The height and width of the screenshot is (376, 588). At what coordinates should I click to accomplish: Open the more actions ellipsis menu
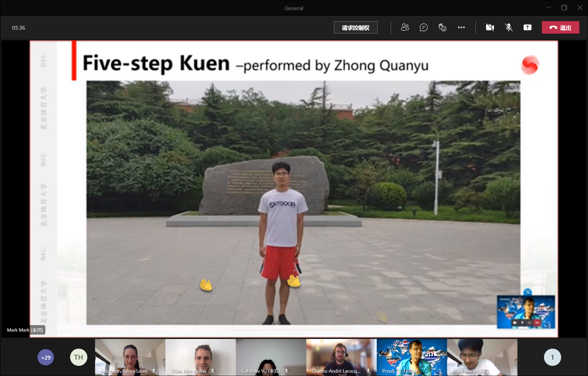click(x=461, y=27)
